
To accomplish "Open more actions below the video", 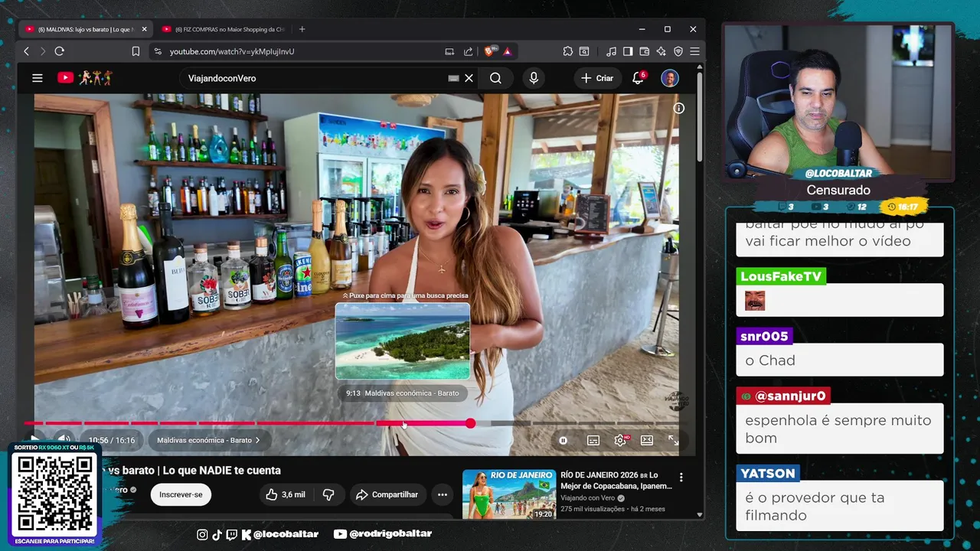I will tap(442, 494).
